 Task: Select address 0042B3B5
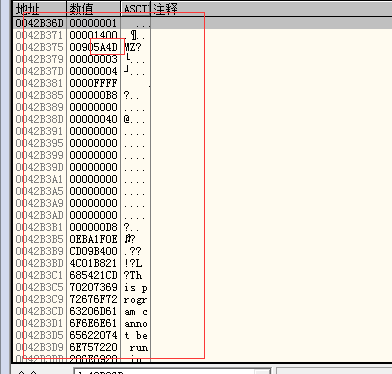(39, 239)
